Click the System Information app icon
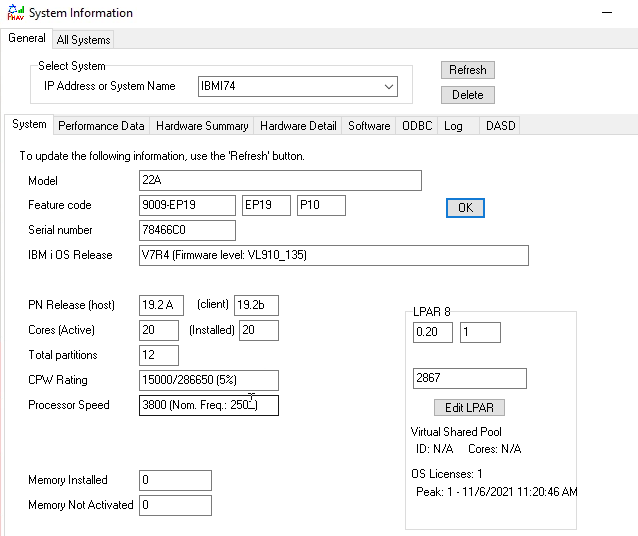638x536 pixels. pos(15,13)
